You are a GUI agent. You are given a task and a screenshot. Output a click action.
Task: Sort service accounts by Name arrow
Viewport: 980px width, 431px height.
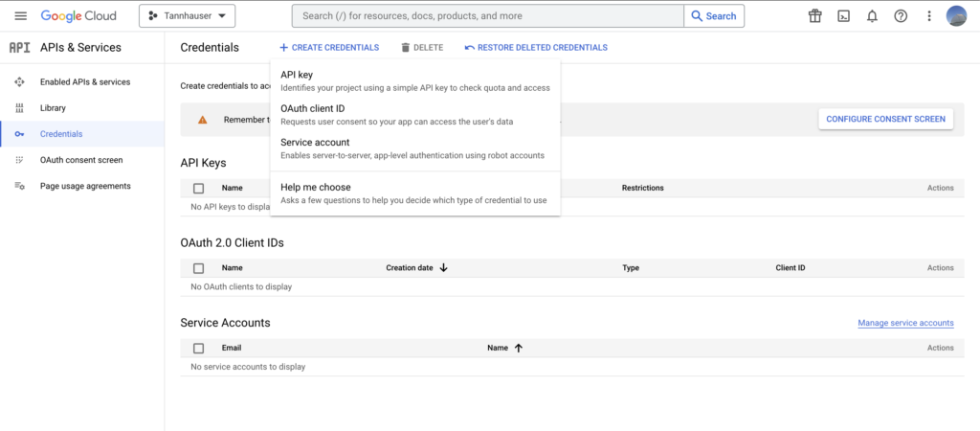(518, 348)
